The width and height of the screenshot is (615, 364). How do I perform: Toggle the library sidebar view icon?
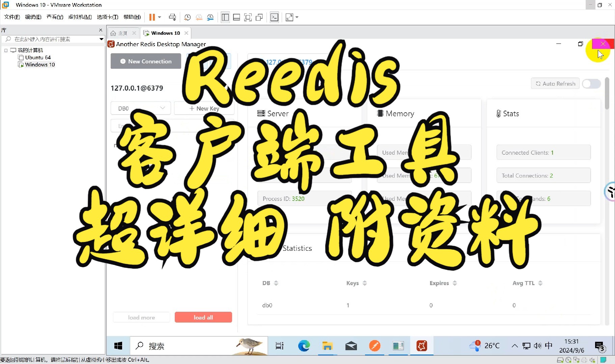[x=225, y=17]
